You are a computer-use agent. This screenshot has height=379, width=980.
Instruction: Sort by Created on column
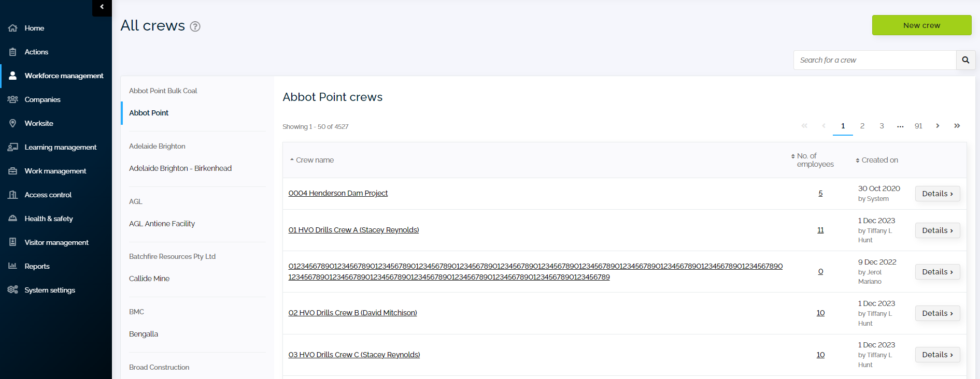[877, 160]
